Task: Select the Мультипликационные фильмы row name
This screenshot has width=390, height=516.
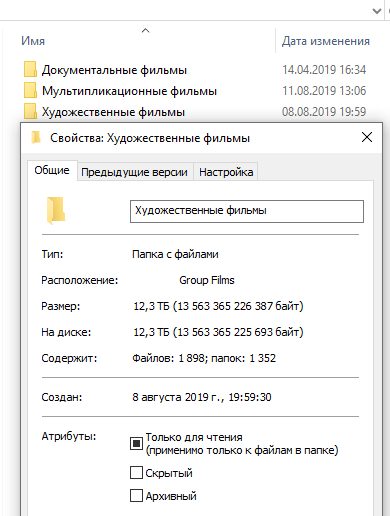Action: pyautogui.click(x=129, y=91)
